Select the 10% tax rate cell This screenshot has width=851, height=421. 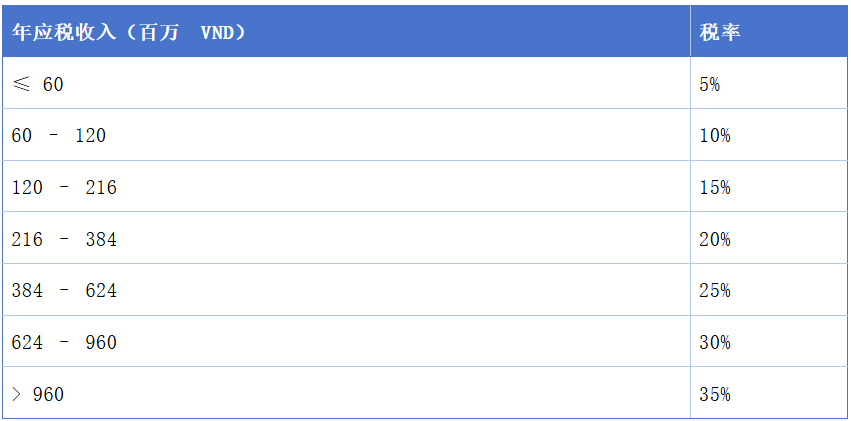point(715,136)
